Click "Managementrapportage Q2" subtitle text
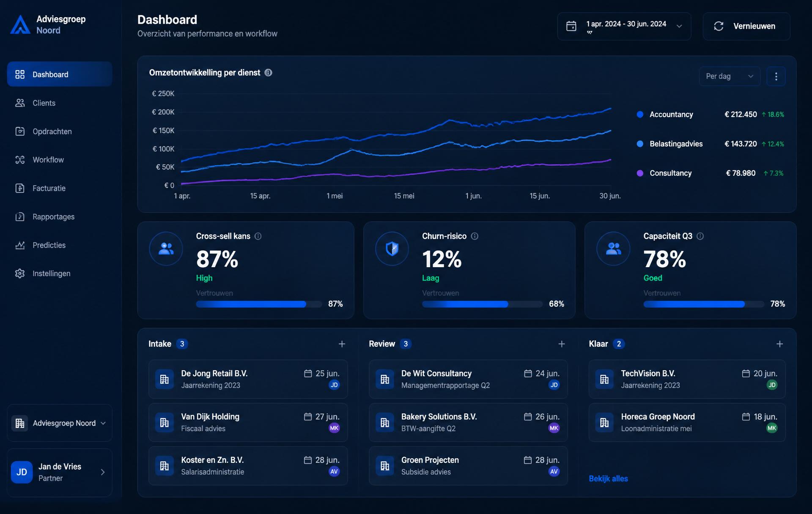812x514 pixels. click(445, 385)
